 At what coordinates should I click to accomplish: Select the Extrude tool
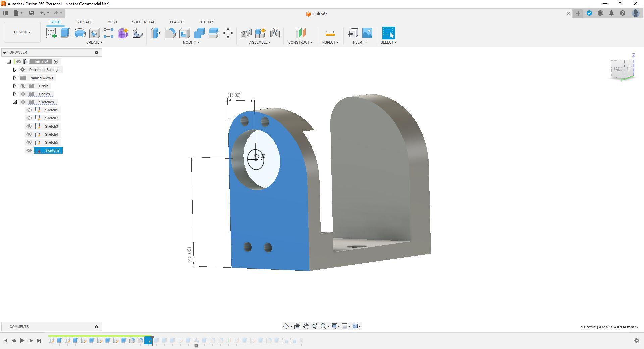point(65,33)
